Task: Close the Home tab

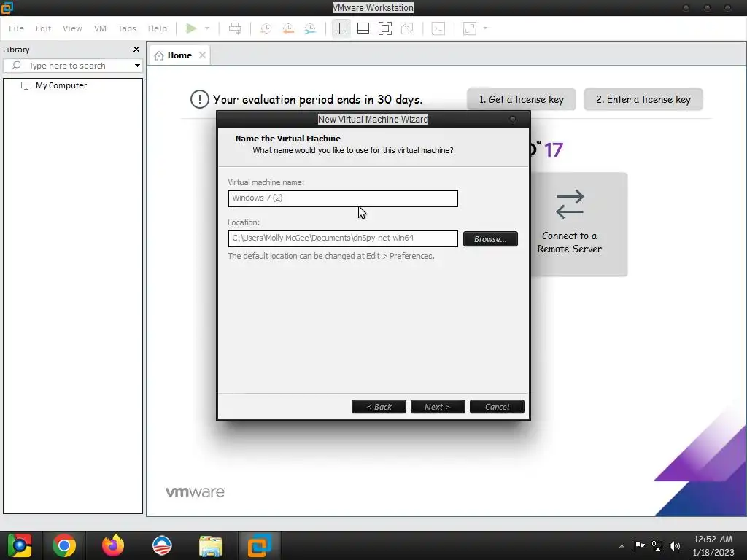Action: point(203,55)
